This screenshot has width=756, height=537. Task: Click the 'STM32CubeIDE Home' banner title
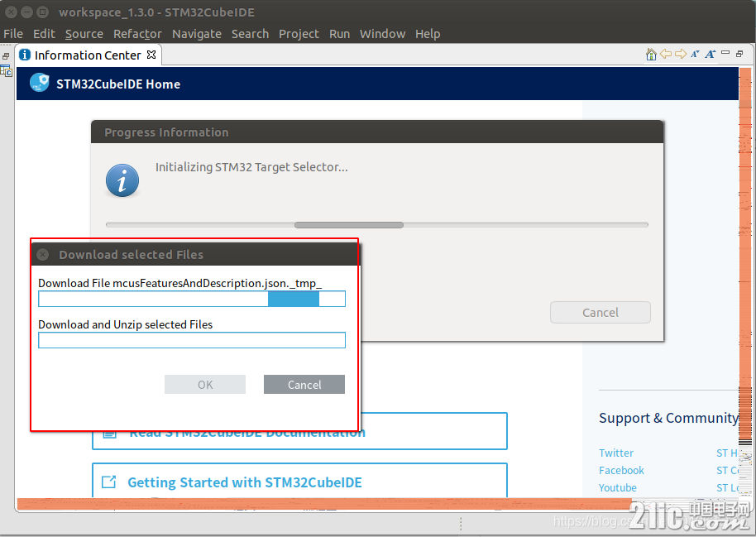(x=118, y=84)
